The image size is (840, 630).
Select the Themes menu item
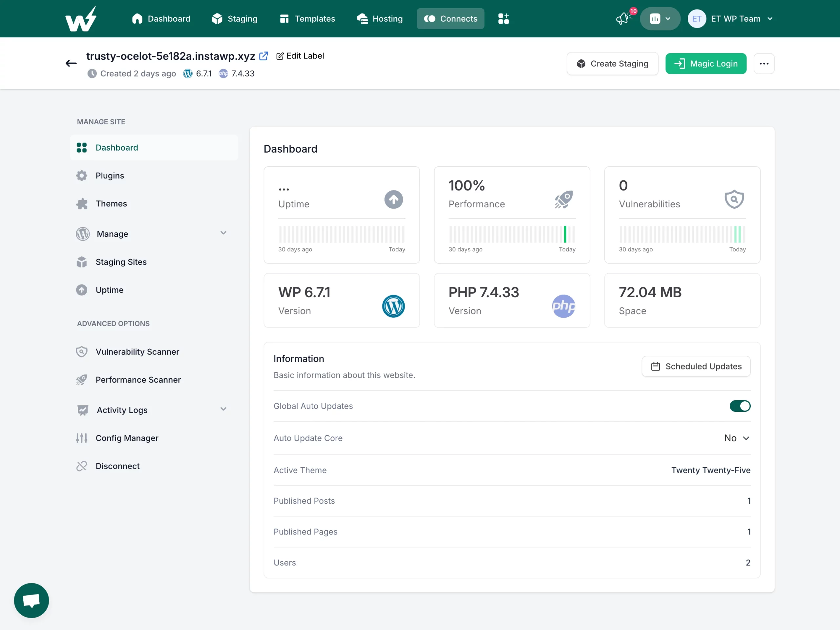tap(111, 203)
